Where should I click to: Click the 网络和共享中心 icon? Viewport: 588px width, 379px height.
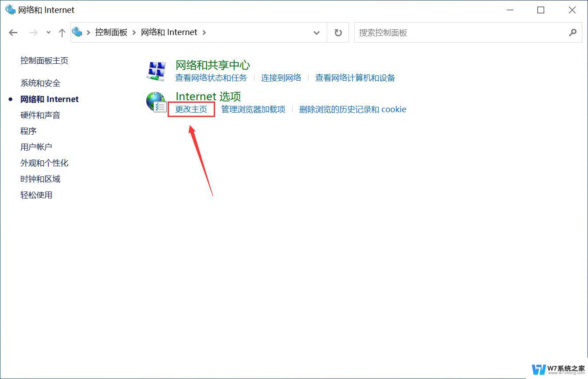click(x=157, y=71)
